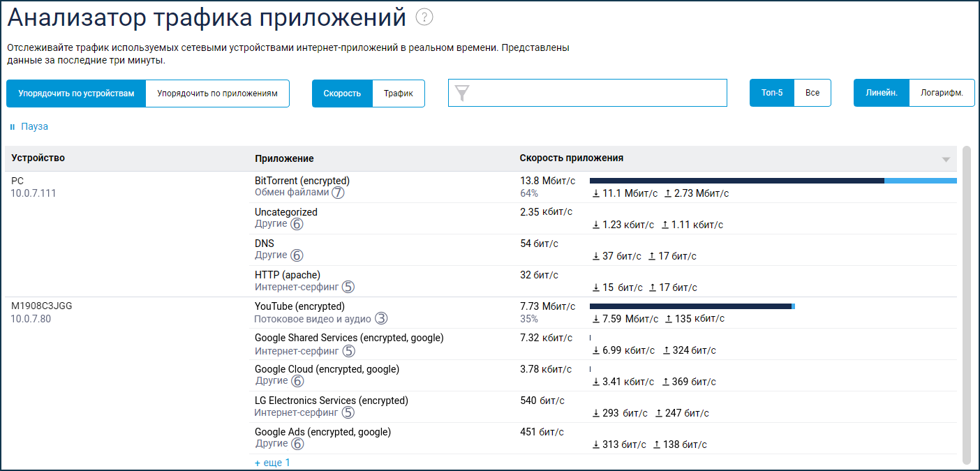The width and height of the screenshot is (980, 471).
Task: Click the priority 3 badge beside Потоковое видео и аудио
Action: click(380, 318)
